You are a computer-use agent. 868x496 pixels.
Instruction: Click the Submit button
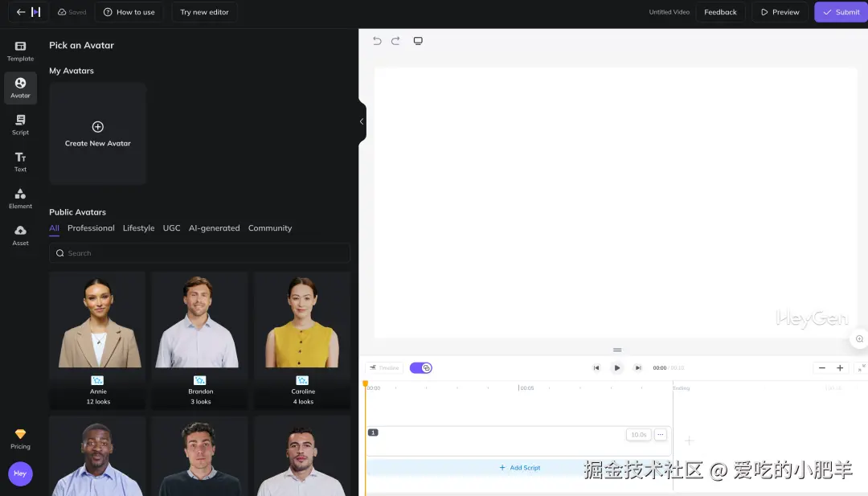pos(839,12)
